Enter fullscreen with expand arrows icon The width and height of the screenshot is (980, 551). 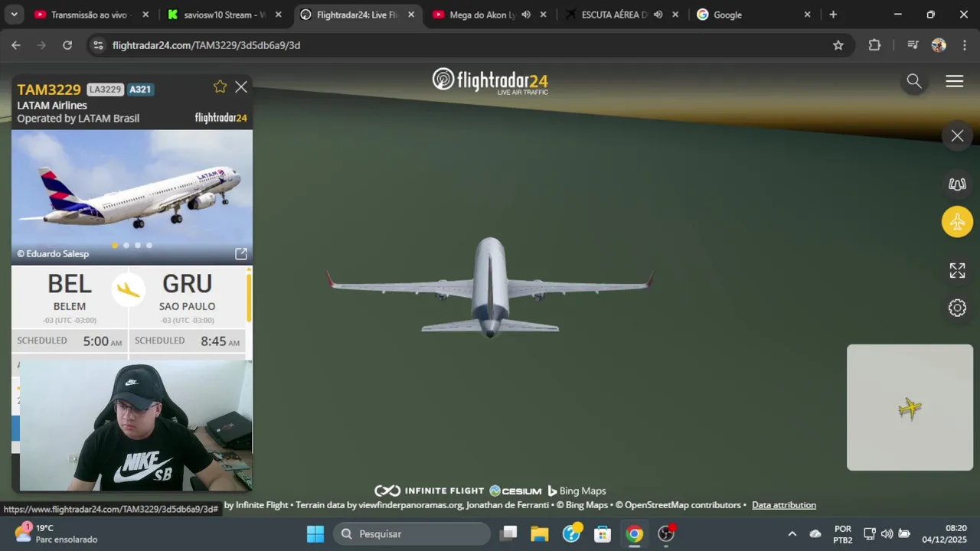[x=957, y=270]
